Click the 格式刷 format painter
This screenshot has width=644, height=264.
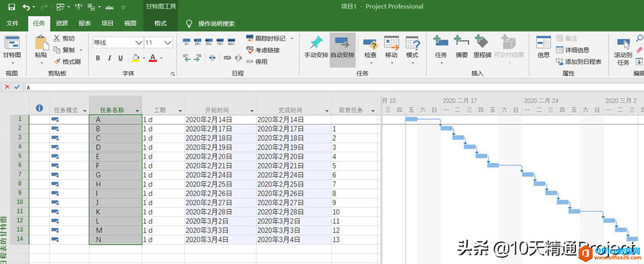(67, 61)
